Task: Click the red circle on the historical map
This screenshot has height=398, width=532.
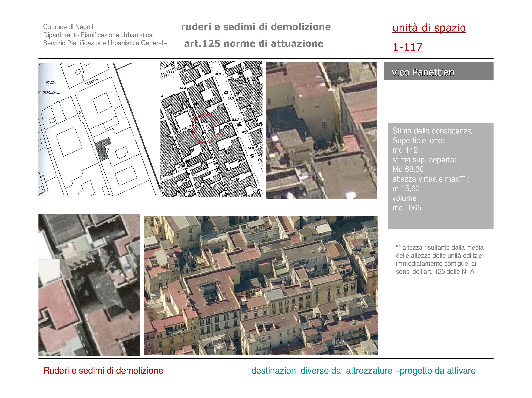Action: point(206,129)
